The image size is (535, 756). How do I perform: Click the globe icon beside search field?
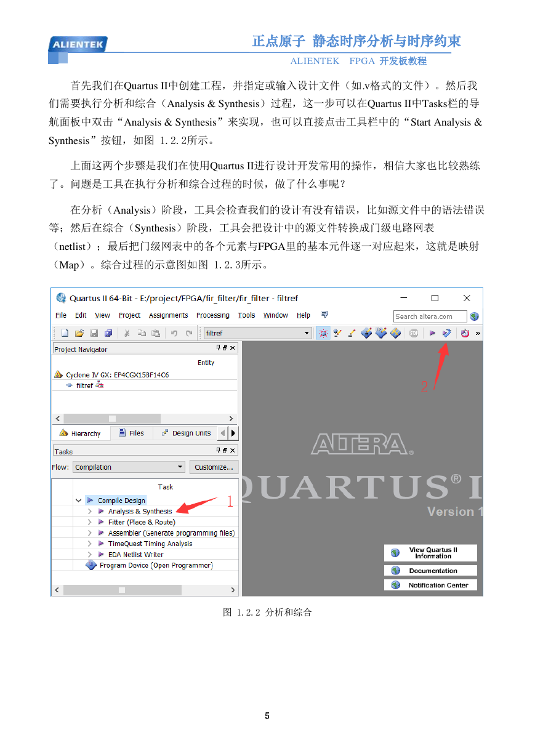coord(474,316)
